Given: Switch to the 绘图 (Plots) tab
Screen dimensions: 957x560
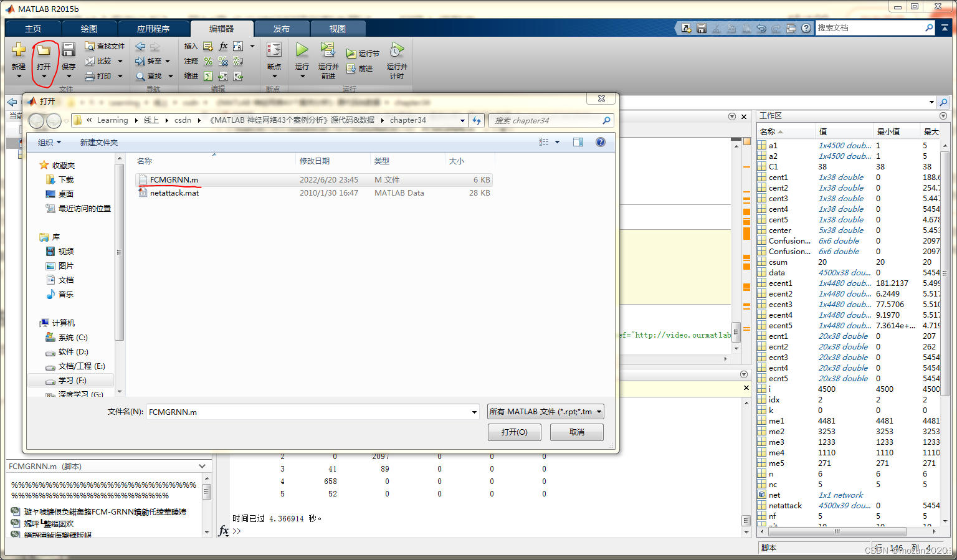Looking at the screenshot, I should tap(89, 29).
